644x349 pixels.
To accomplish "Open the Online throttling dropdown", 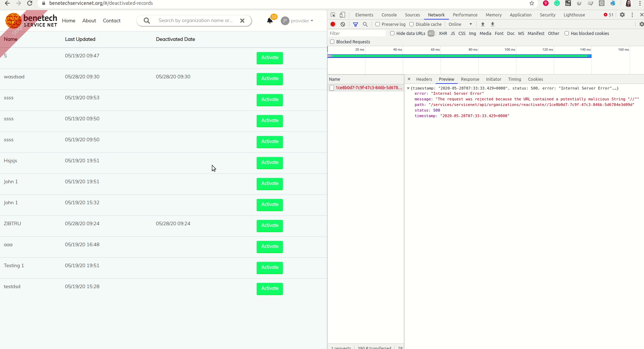I will (459, 24).
